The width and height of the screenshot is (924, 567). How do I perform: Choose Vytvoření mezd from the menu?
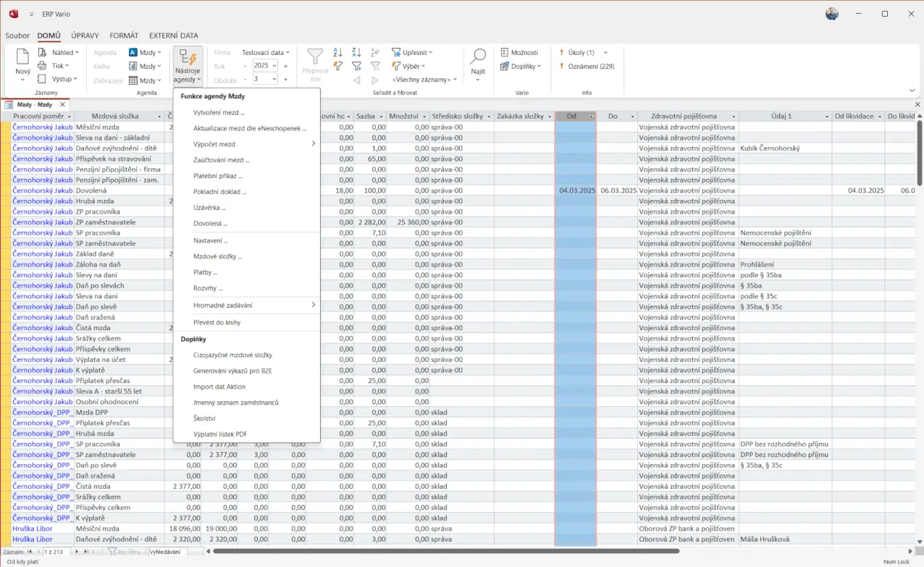pos(219,112)
